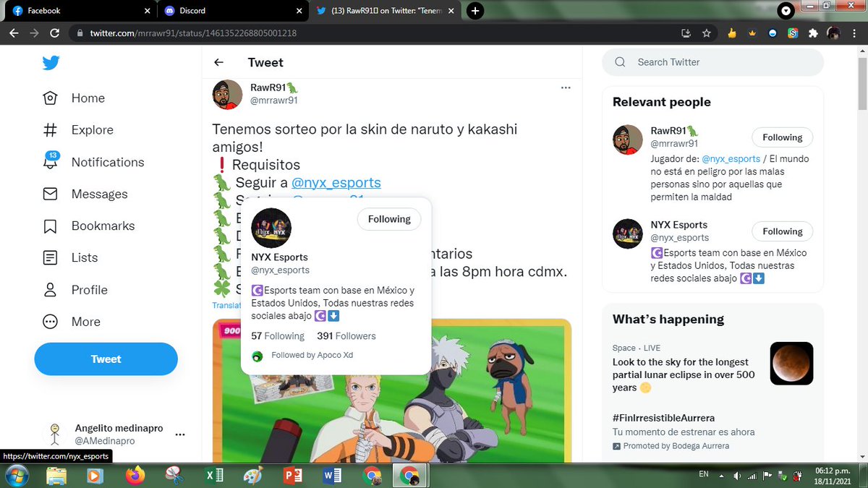Open the tweet's three-dot options menu
Viewport: 868px width, 488px height.
[x=566, y=87]
